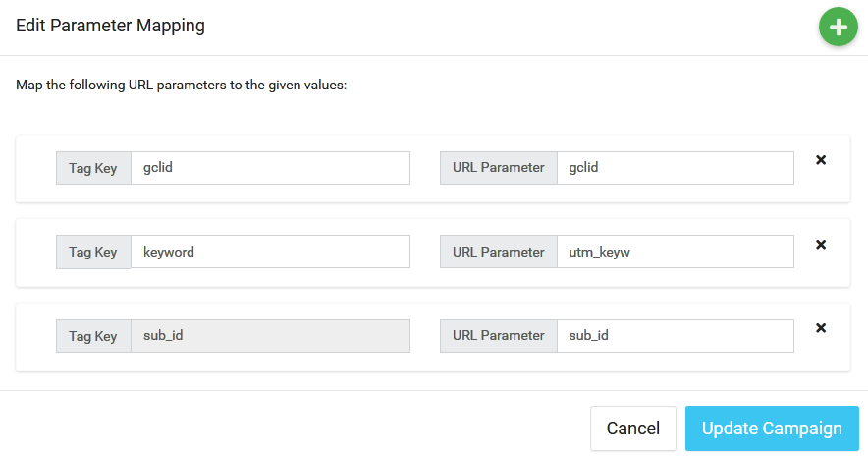Image resolution: width=868 pixels, height=459 pixels.
Task: Click the Tag Key label beside gclid
Action: click(x=93, y=168)
